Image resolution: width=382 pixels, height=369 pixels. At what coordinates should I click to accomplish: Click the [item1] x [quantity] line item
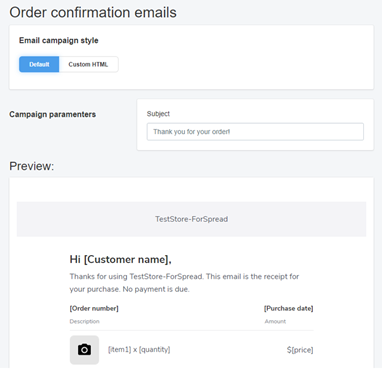139,349
